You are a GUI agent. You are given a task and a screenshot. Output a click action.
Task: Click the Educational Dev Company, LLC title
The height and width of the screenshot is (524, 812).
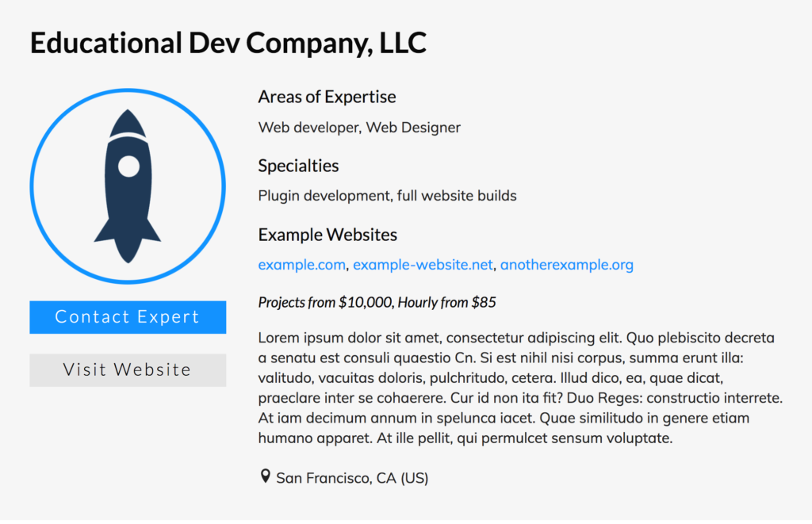point(228,43)
